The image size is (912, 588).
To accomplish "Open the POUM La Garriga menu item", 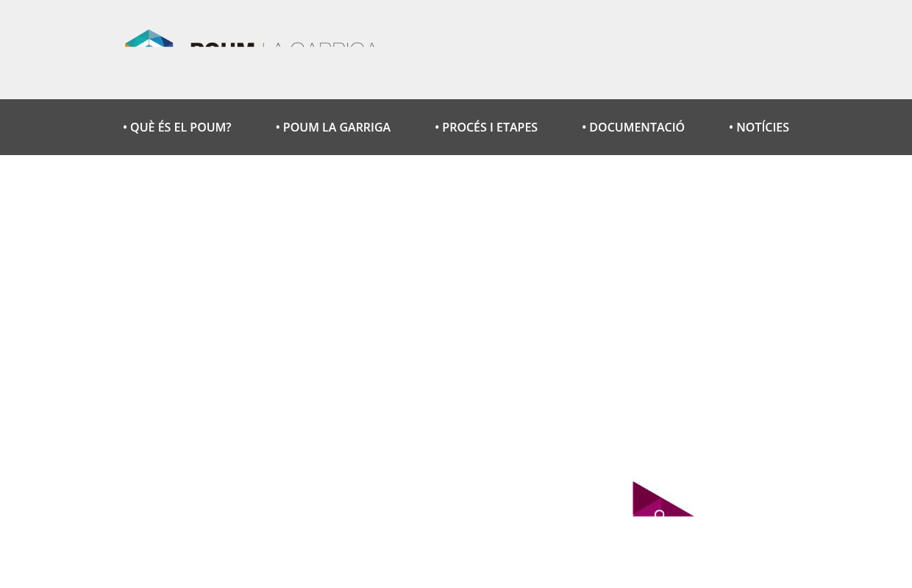I will point(336,127).
